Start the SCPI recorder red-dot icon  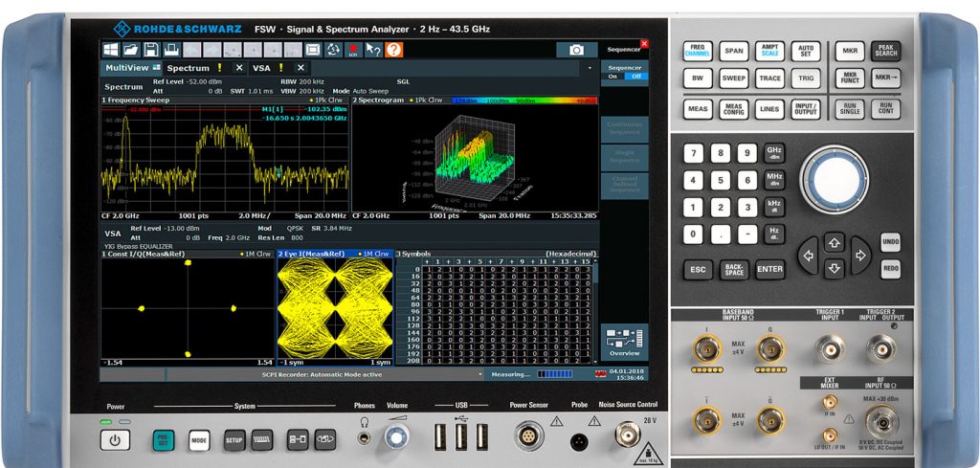click(354, 50)
